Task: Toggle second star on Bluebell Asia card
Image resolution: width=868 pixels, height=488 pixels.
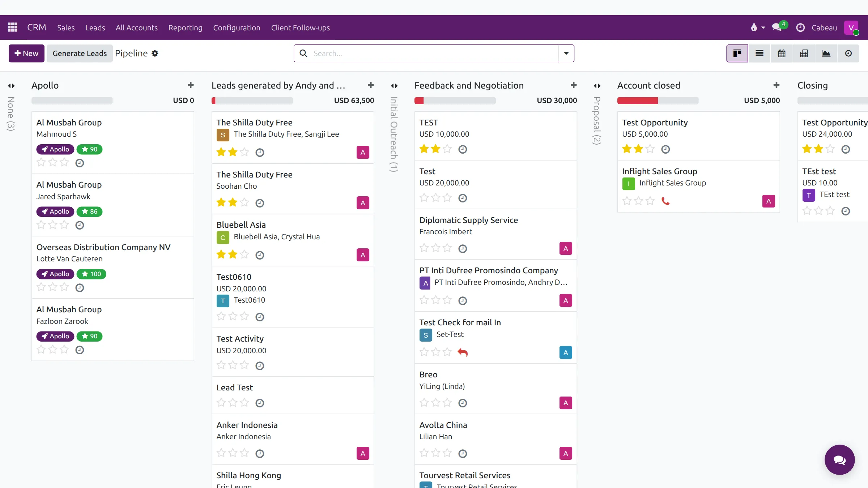Action: coord(233,255)
